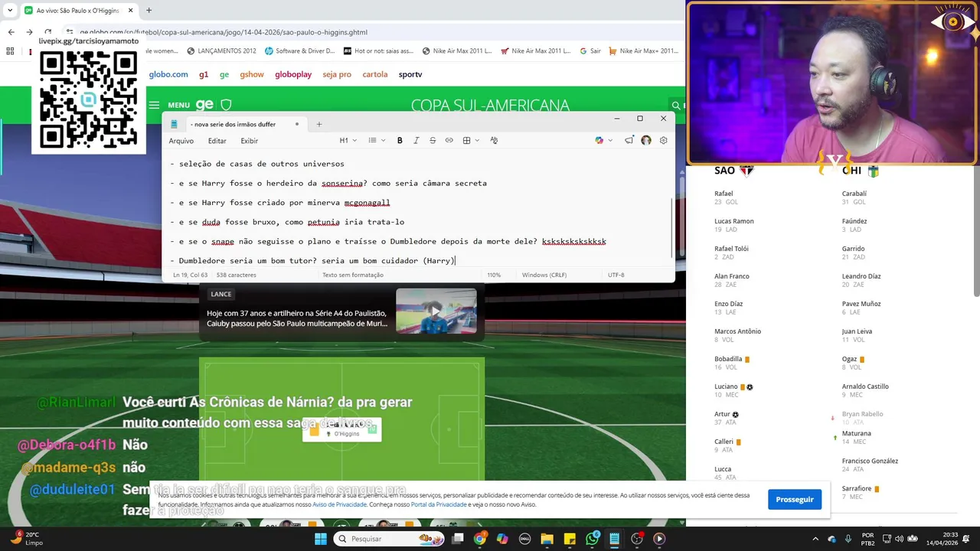Viewport: 980px width, 551px height.
Task: Click the search icon on the ge site
Action: coord(675,106)
